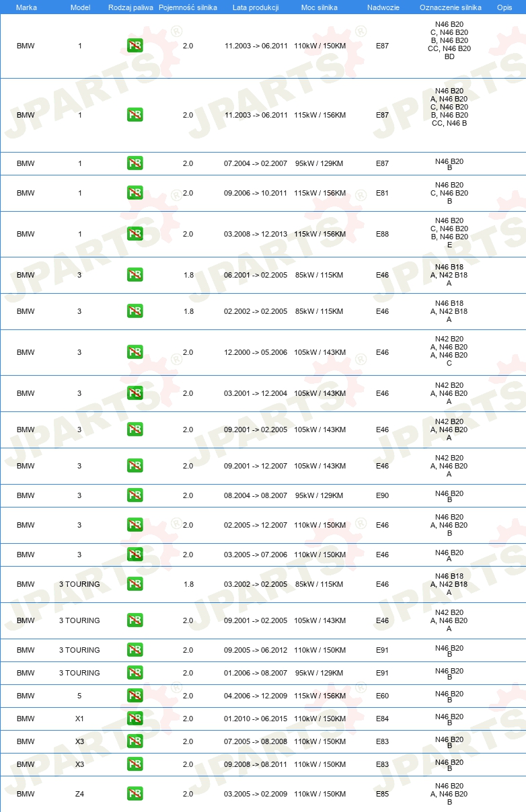Click the 'Marka' column header
The width and height of the screenshot is (526, 812).
point(26,7)
